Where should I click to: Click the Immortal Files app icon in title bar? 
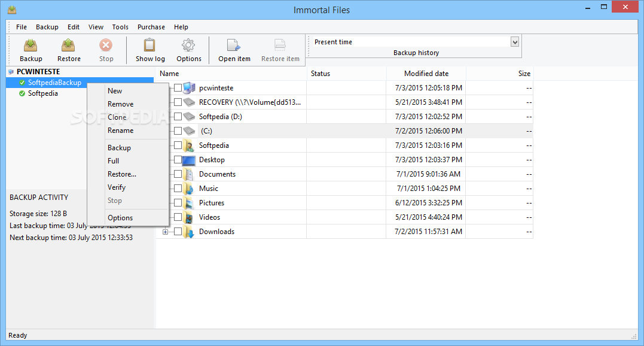click(12, 10)
